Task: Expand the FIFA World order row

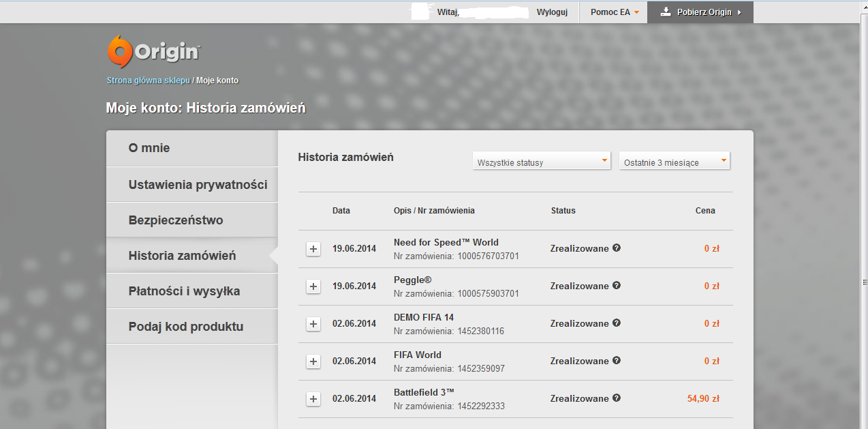Action: click(x=313, y=361)
